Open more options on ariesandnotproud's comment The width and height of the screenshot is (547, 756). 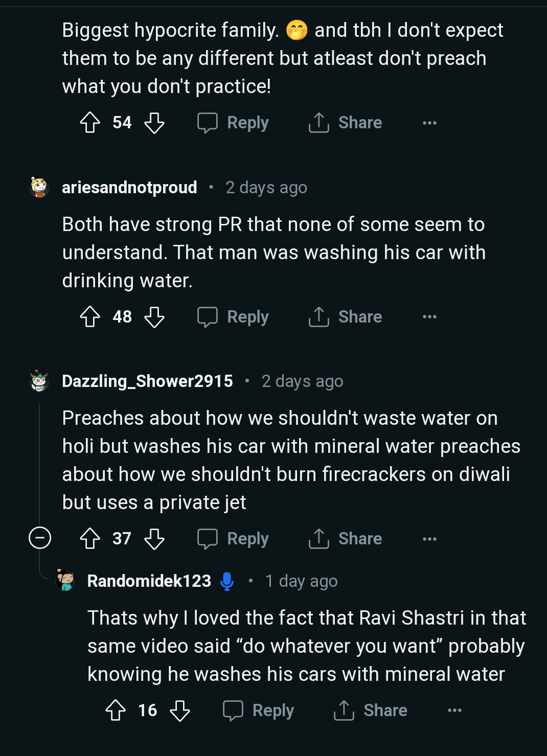[x=429, y=317]
